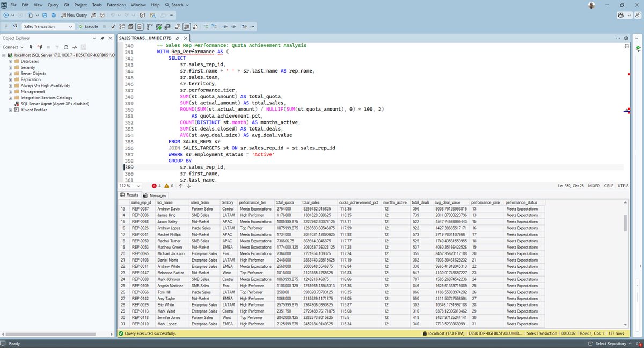Image resolution: width=644 pixels, height=348 pixels.
Task: Expand the Management folder
Action: pyautogui.click(x=10, y=91)
